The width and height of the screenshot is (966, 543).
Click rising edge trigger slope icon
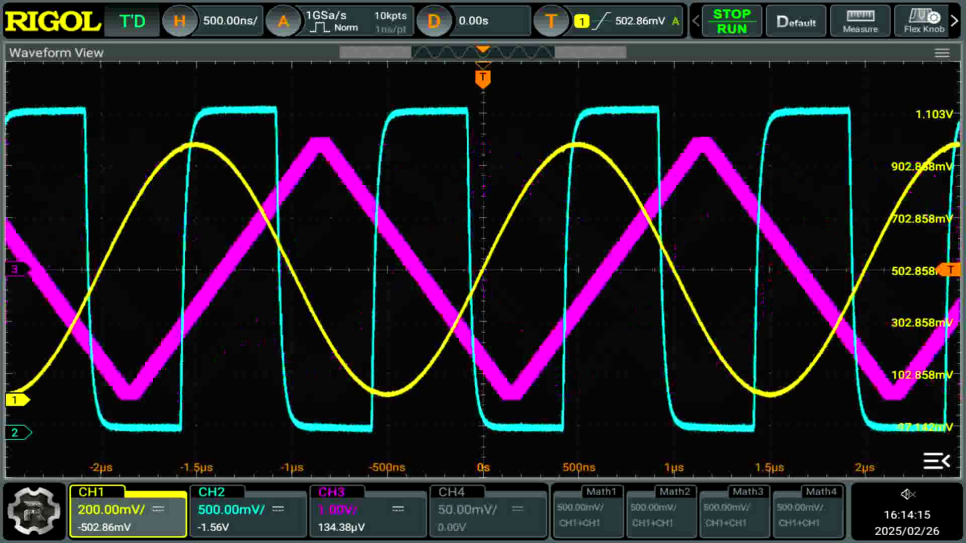601,22
